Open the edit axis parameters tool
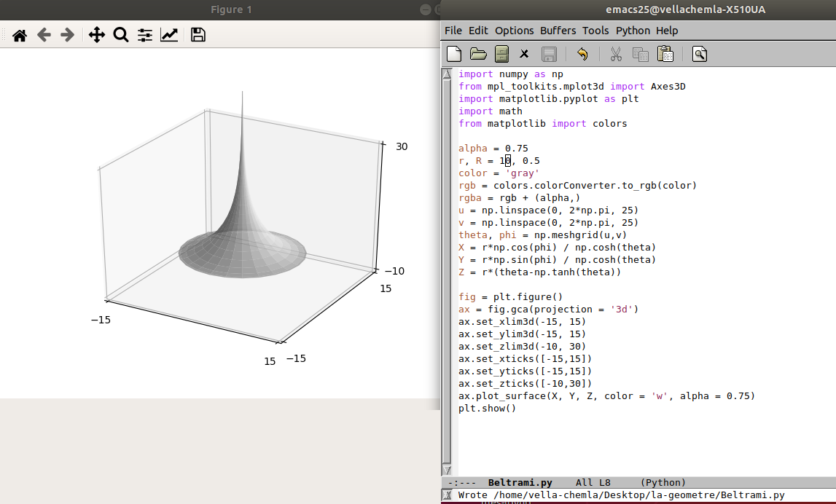 [169, 35]
